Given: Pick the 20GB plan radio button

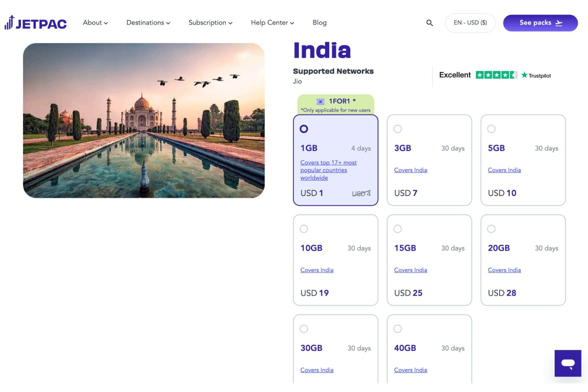Looking at the screenshot, I should (x=491, y=229).
